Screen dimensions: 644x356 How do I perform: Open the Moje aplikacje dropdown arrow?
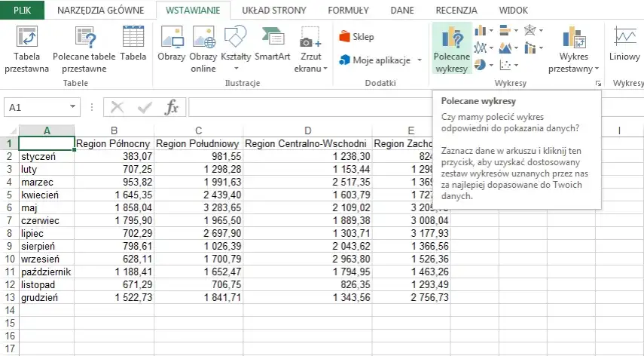coord(420,60)
